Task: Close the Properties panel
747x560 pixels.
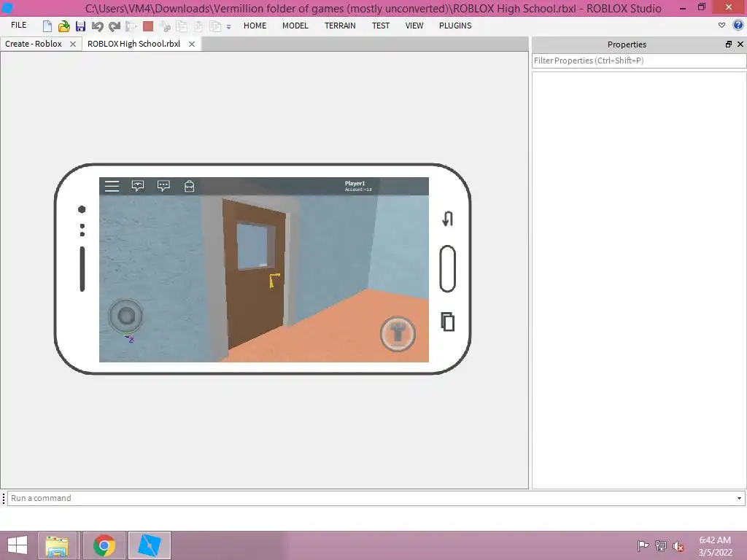Action: pos(740,44)
